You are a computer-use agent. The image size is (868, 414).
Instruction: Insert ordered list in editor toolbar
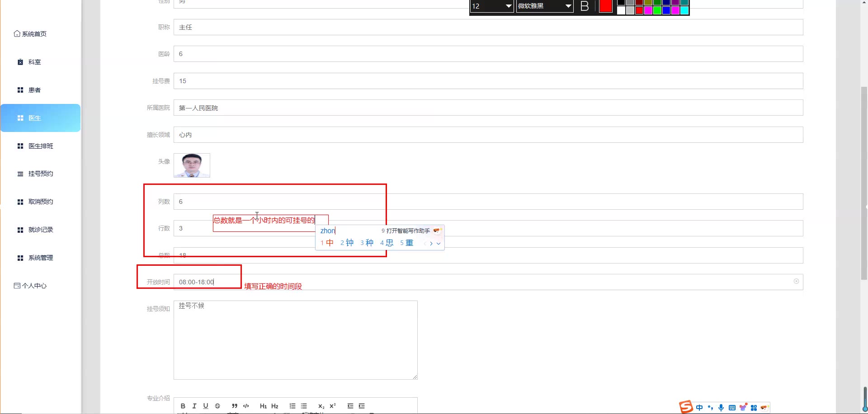[x=292, y=406]
